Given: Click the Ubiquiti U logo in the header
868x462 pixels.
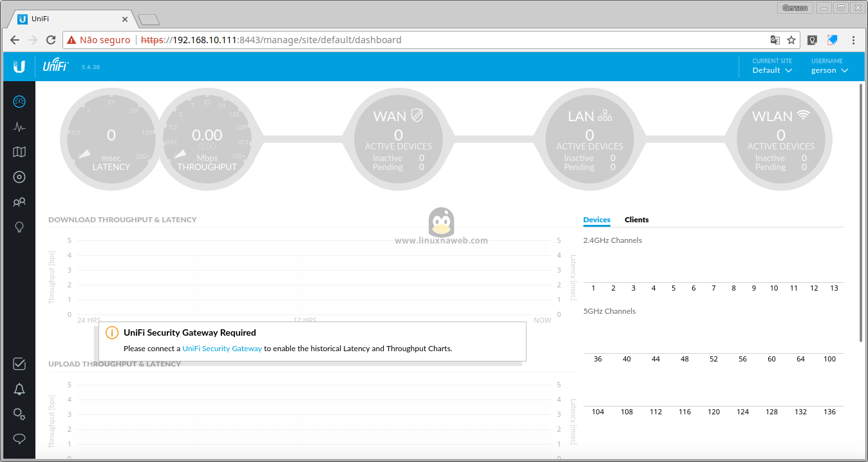Looking at the screenshot, I should [x=19, y=66].
